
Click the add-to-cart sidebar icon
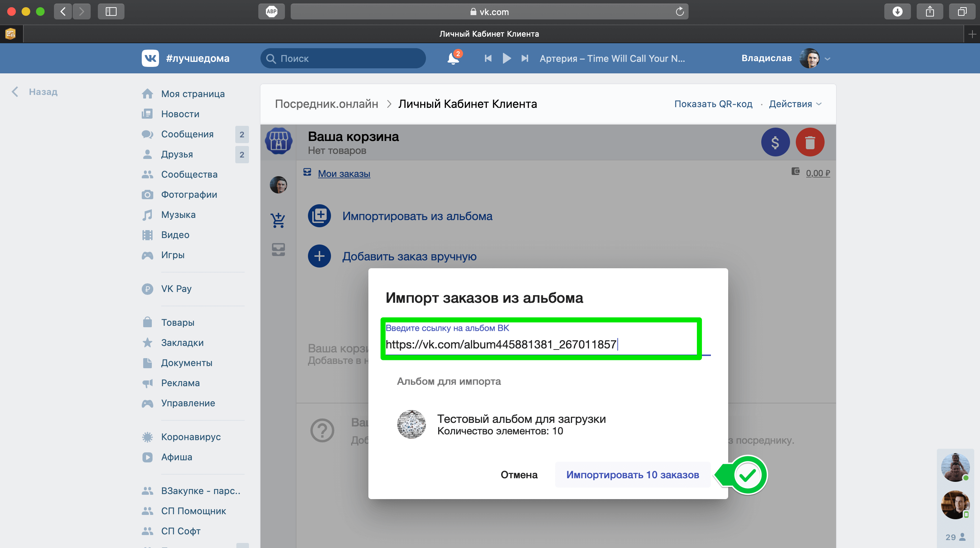pos(278,220)
